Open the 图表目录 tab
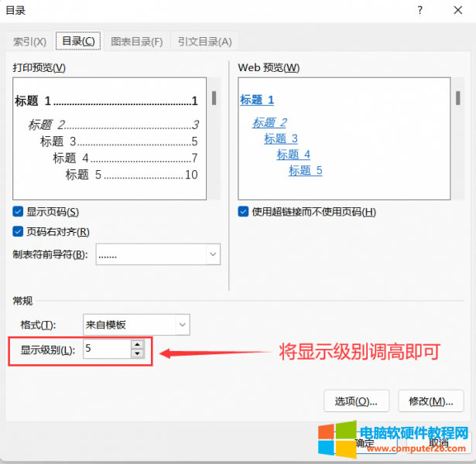This screenshot has width=476, height=464. point(137,42)
